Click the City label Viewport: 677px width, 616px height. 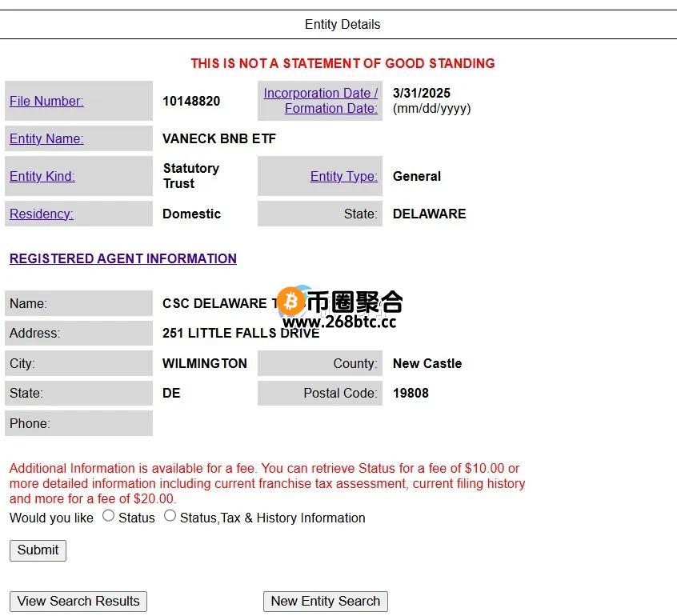22,363
